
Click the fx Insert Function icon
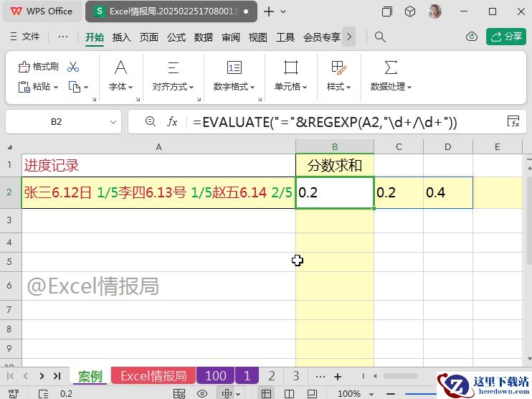(172, 122)
